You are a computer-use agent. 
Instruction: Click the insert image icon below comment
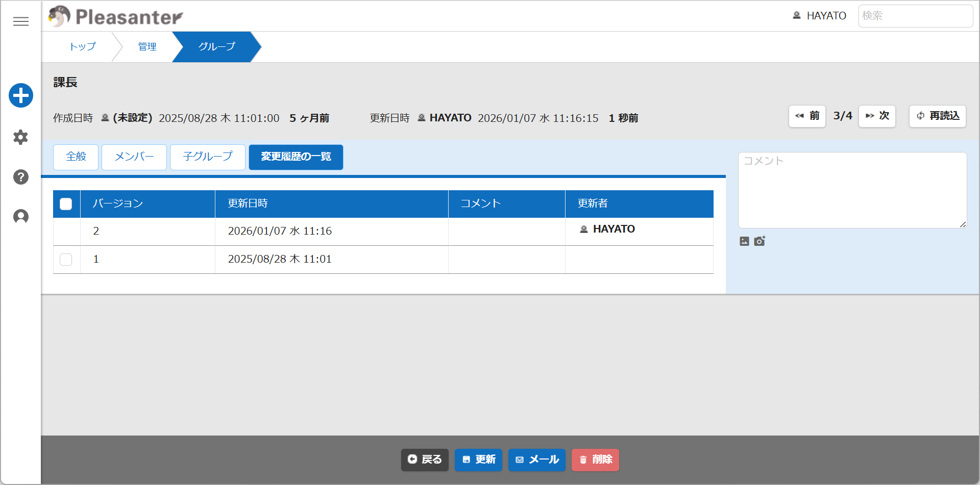[x=745, y=241]
